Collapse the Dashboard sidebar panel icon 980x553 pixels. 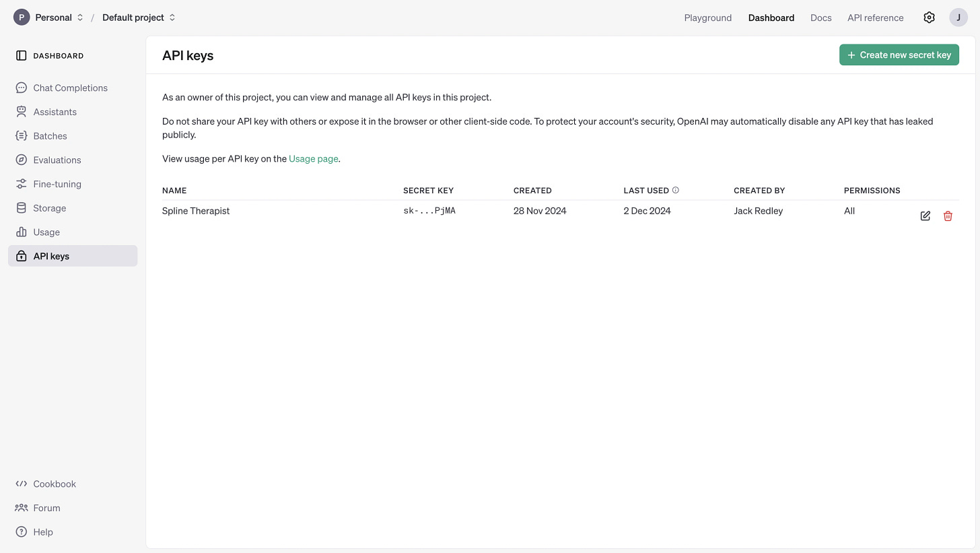(x=22, y=56)
